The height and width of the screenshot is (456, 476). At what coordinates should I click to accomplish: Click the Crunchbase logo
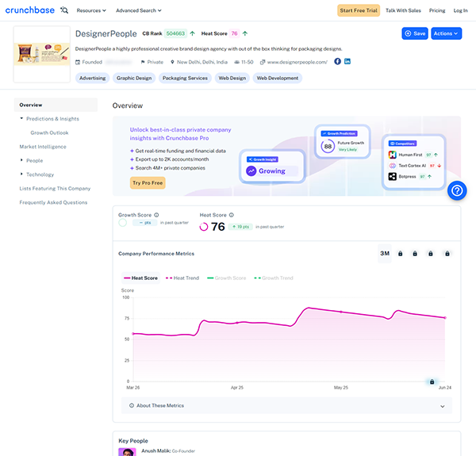tap(30, 10)
